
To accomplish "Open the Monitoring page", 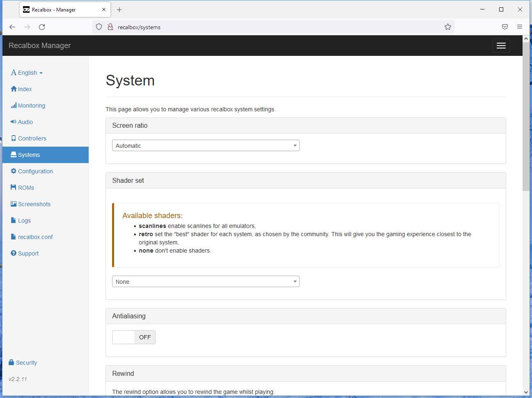I will click(x=32, y=106).
